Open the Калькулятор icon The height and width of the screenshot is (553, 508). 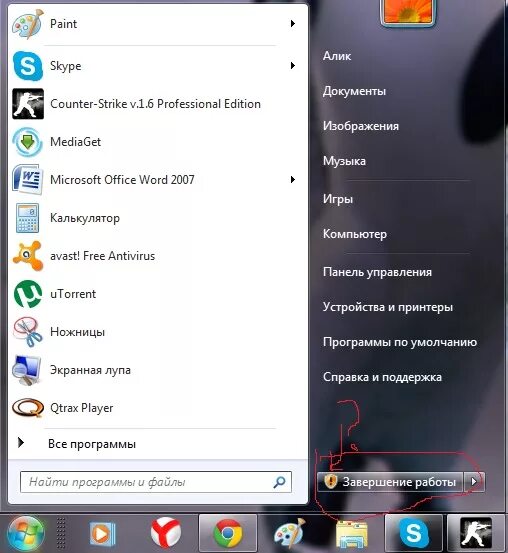point(28,218)
